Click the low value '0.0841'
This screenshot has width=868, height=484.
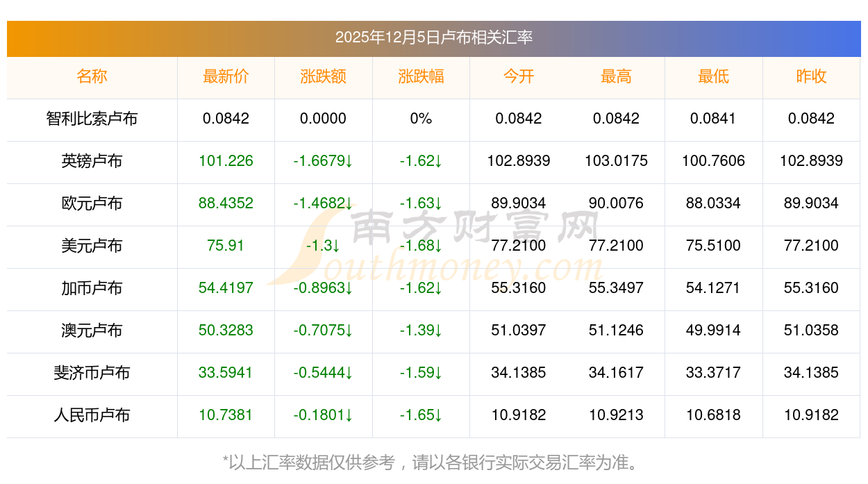point(714,119)
